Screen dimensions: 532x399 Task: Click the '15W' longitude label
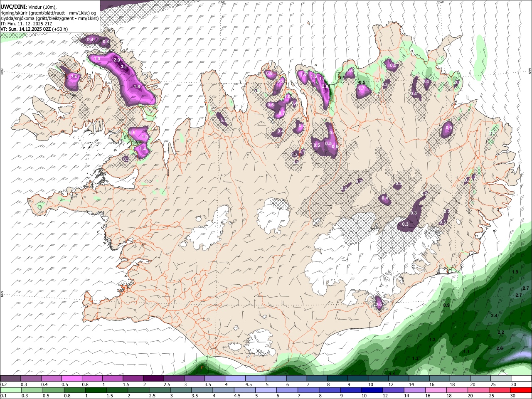tap(440, 2)
